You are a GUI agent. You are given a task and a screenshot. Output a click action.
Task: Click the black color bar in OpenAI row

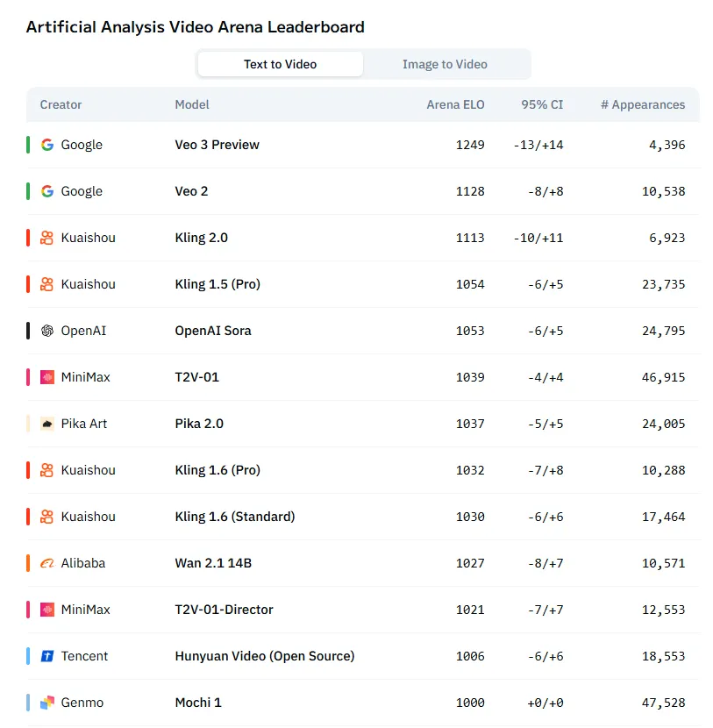[x=28, y=331]
